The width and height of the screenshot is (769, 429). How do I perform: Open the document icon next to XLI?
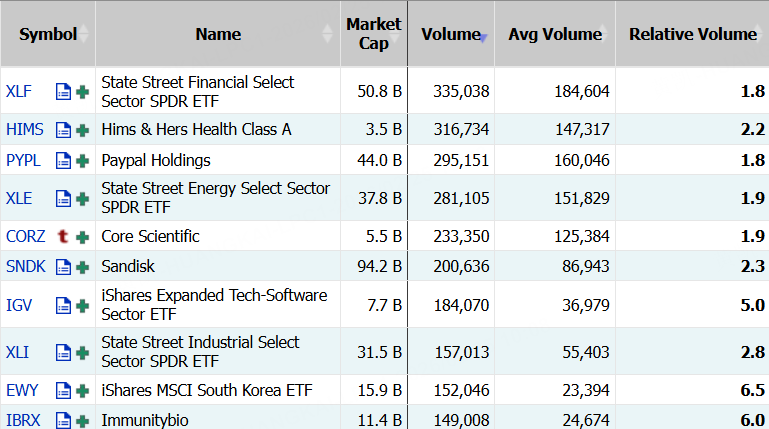coord(63,351)
